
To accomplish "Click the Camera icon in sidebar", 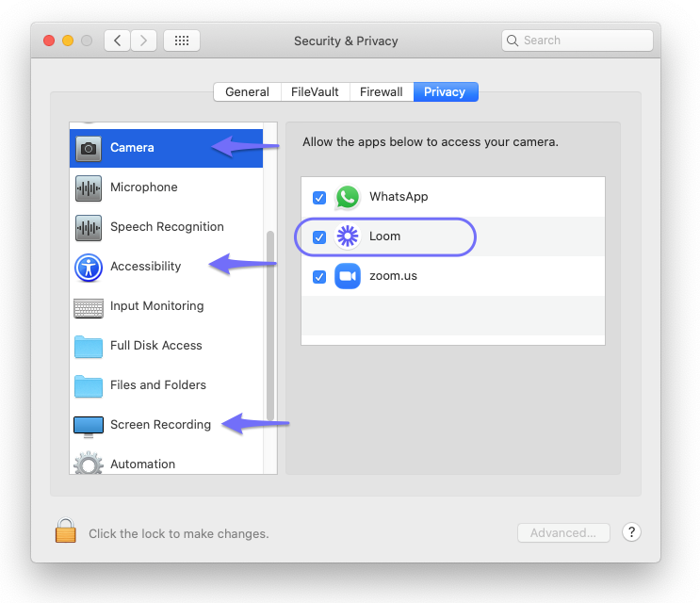I will (89, 148).
